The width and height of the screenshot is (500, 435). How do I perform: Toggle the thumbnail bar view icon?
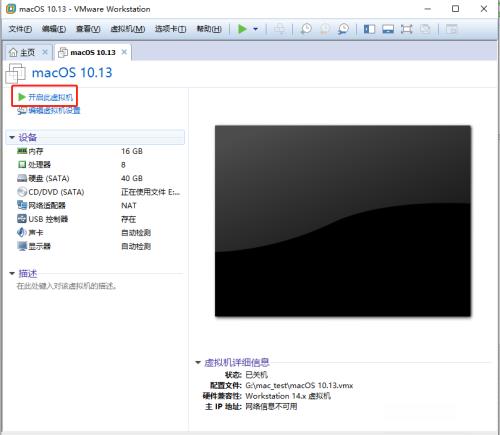pos(388,29)
